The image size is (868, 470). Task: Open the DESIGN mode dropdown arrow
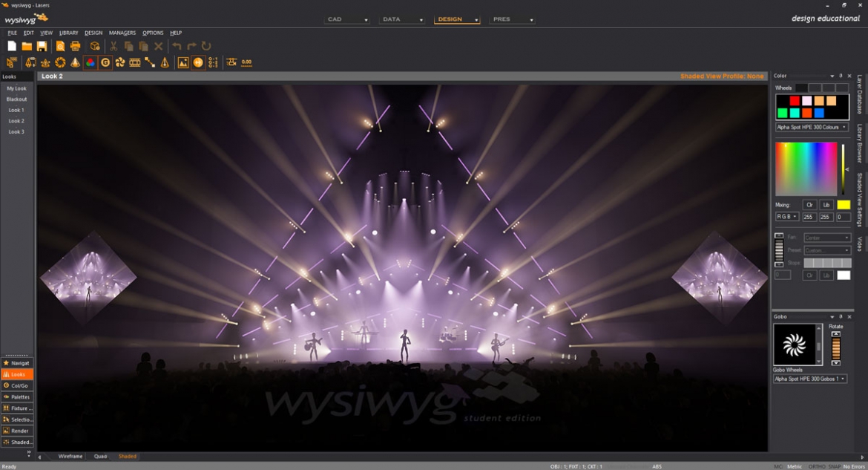pyautogui.click(x=476, y=20)
